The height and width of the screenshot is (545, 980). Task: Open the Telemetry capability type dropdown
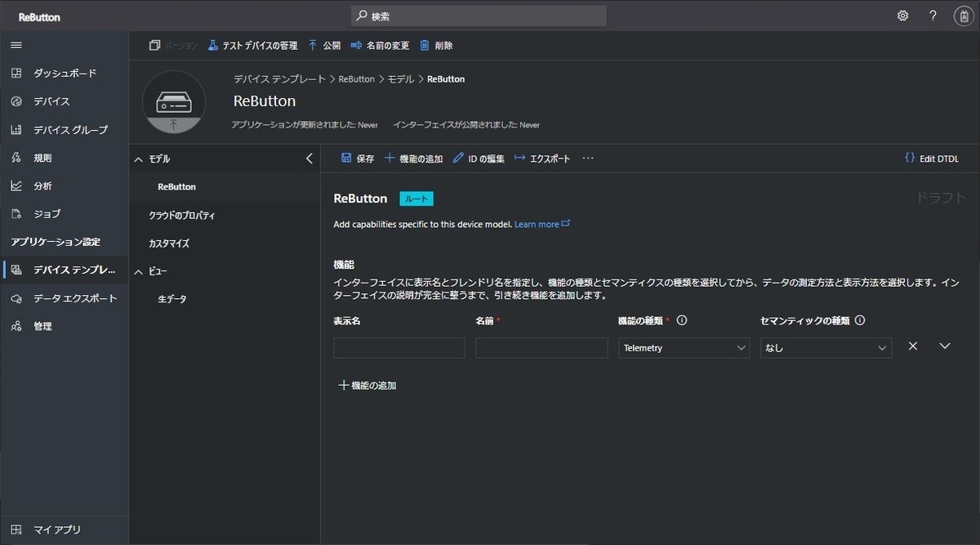684,347
